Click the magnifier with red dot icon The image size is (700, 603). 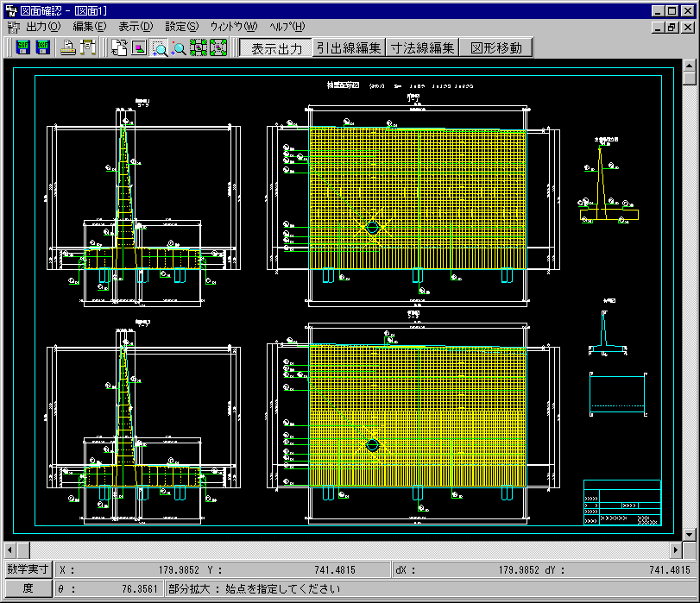178,47
